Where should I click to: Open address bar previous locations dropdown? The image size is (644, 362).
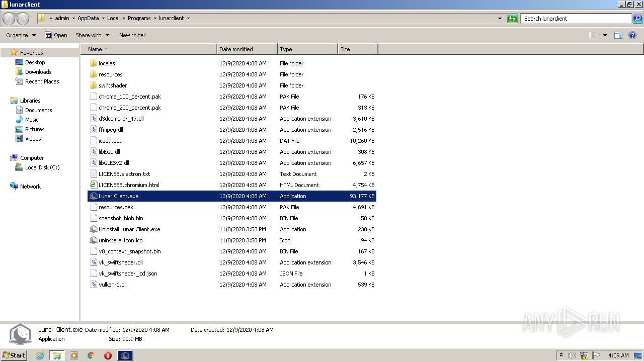[500, 19]
